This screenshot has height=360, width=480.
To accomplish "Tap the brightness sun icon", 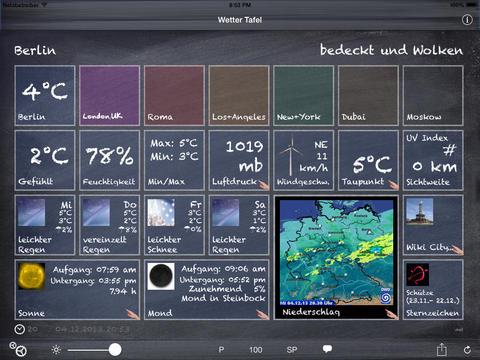I will pos(56,350).
